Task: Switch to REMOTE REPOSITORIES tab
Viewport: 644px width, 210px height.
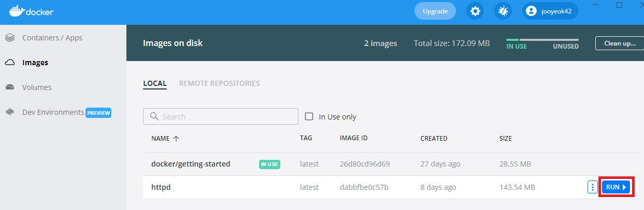Action: tap(220, 83)
